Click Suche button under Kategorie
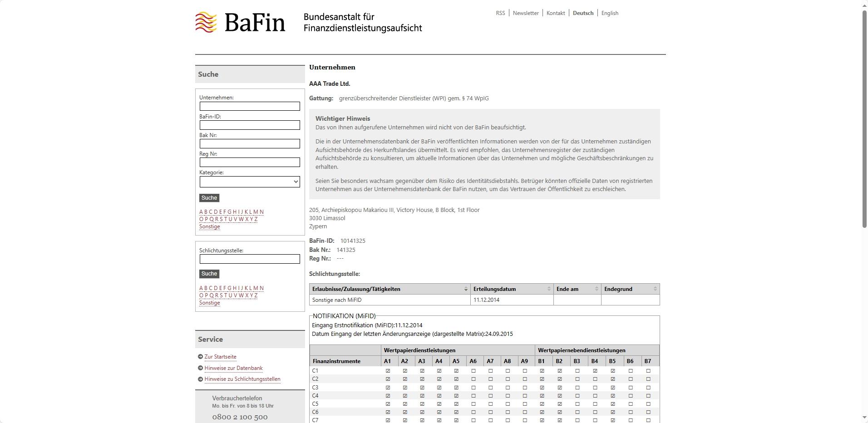This screenshot has width=868, height=423. [x=209, y=198]
